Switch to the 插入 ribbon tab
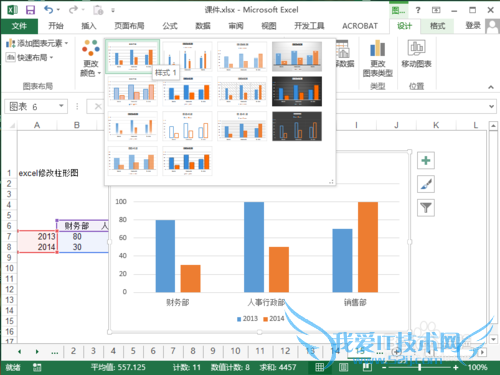500x375 pixels. tap(89, 26)
